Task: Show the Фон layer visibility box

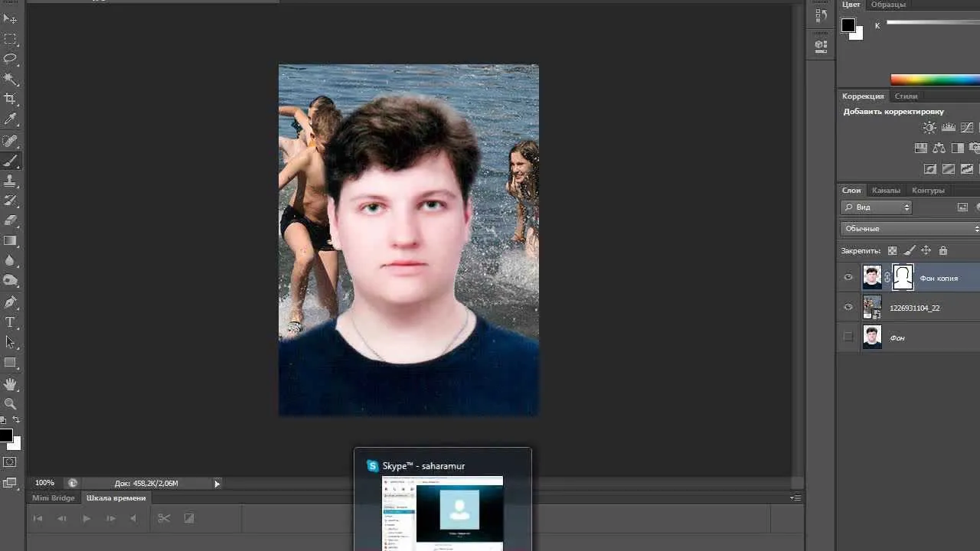Action: 848,337
